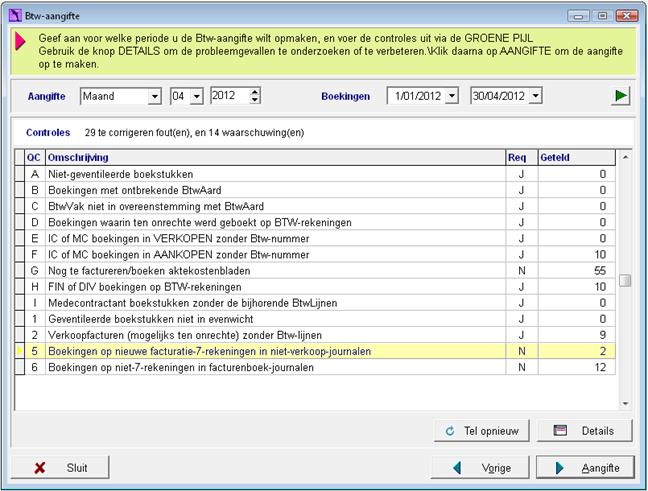Maximize the Btw-aangifte window
Image resolution: width=648 pixels, height=491 pixels.
click(602, 16)
